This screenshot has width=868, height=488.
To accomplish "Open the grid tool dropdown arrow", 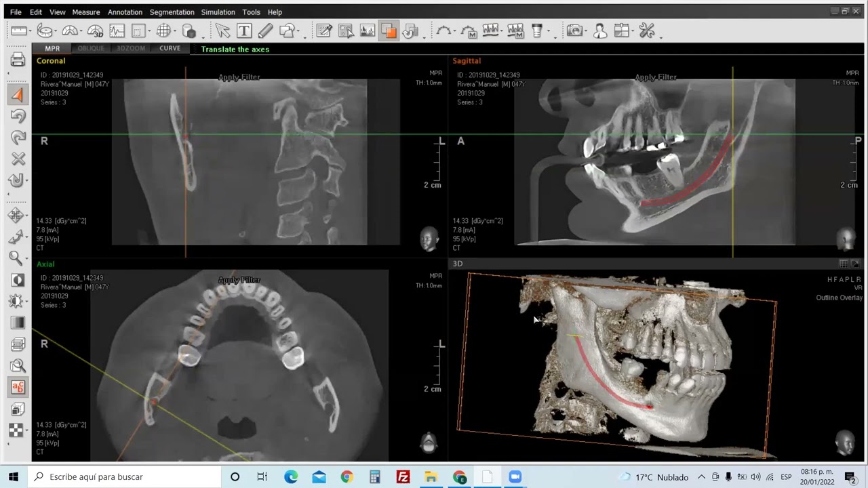I will (x=174, y=32).
